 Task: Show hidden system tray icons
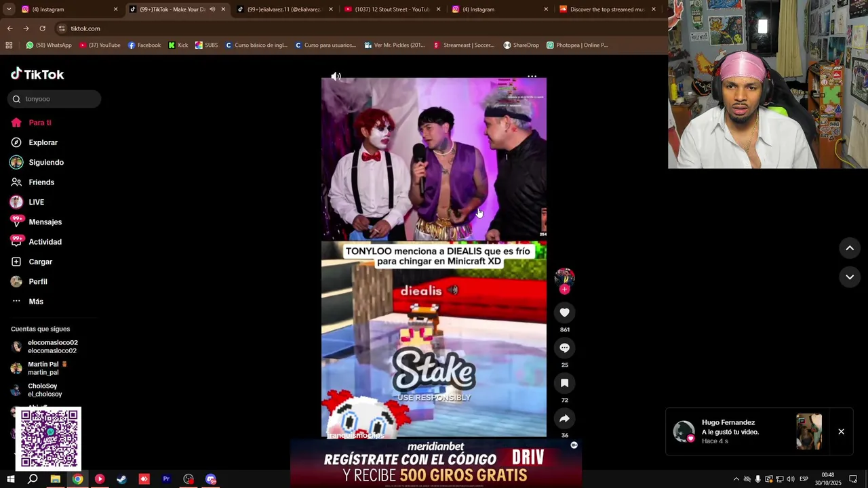click(x=736, y=479)
